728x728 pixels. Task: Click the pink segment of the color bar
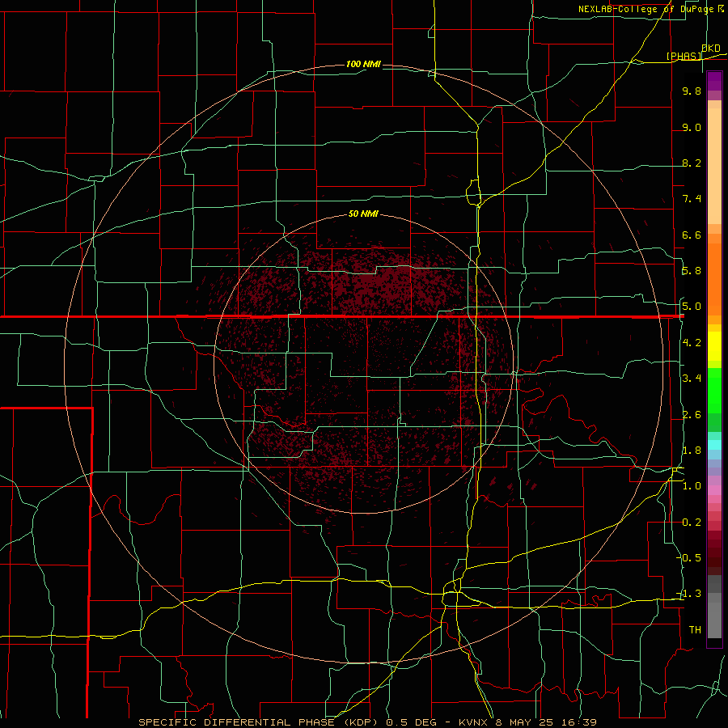(714, 490)
